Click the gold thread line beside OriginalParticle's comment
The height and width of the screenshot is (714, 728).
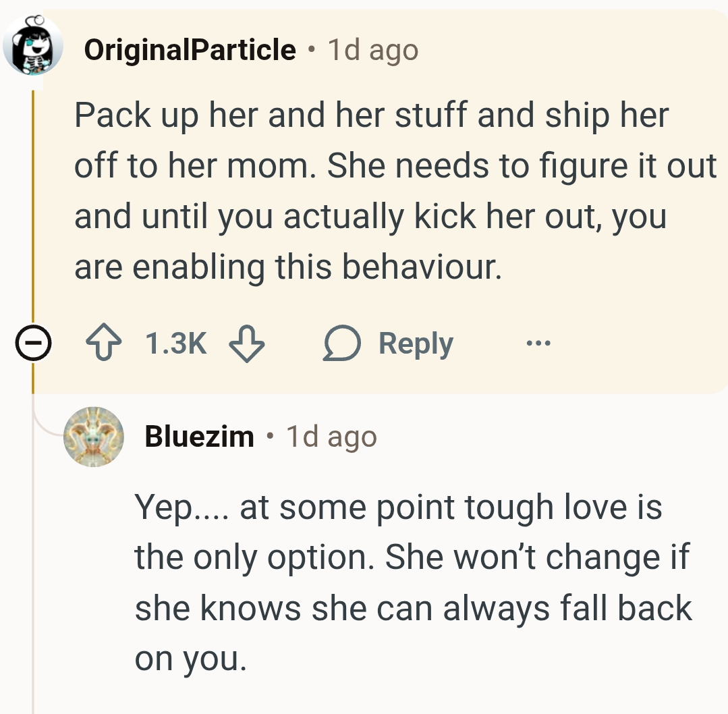coord(32,202)
